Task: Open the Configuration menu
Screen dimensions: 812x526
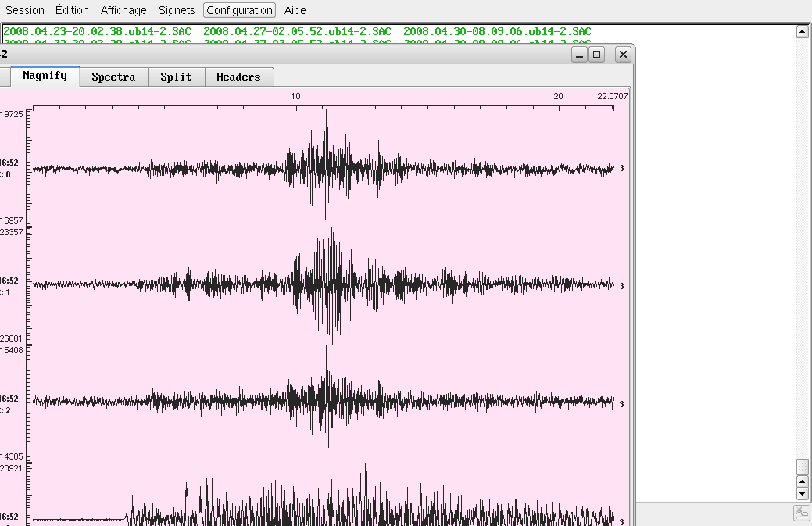Action: pos(239,10)
